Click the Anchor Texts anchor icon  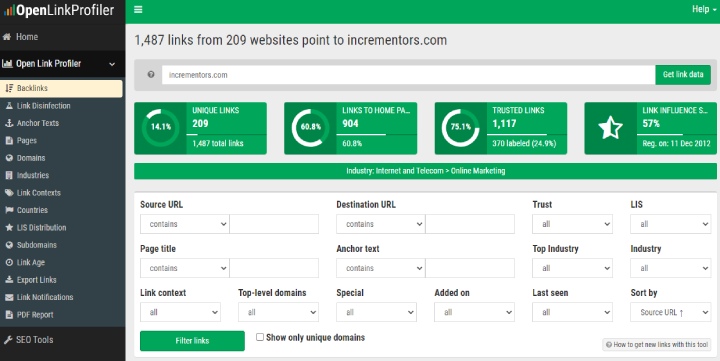9,123
